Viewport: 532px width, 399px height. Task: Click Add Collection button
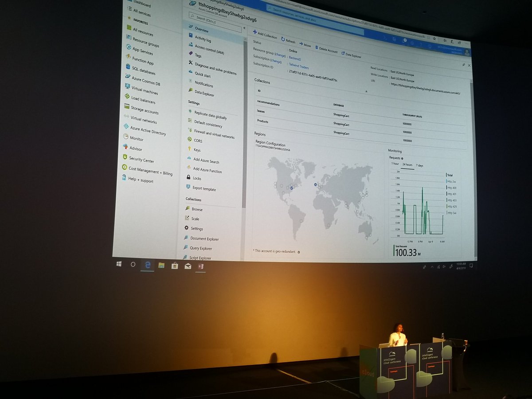click(265, 35)
